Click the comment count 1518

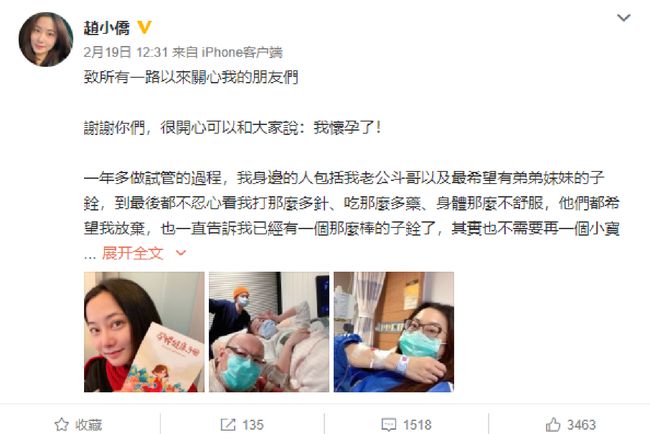[417, 424]
